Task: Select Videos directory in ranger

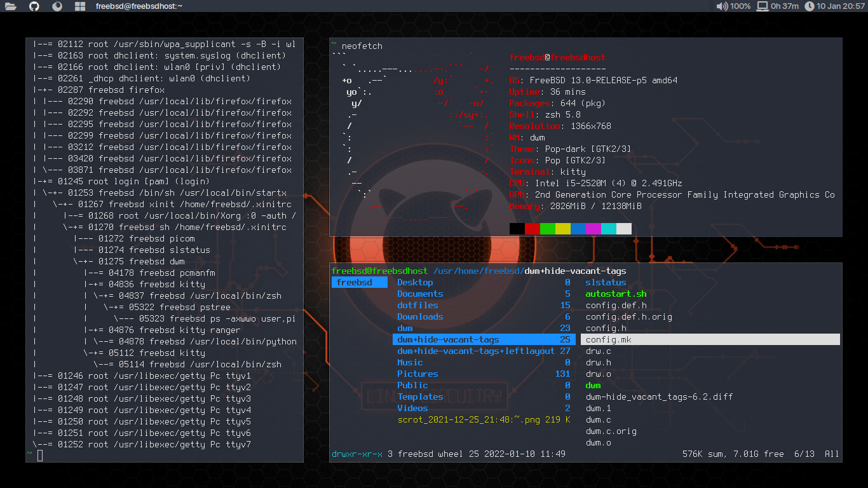Action: coord(484,409)
